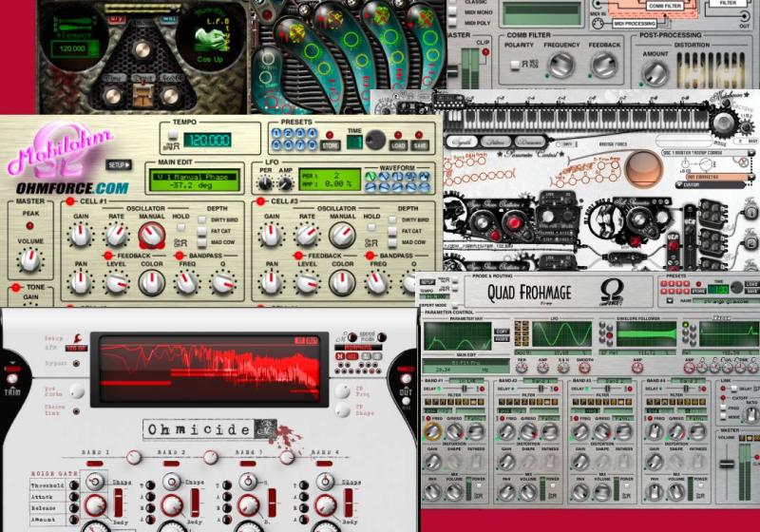The image size is (760, 532).
Task: Click the comb filter FREQUENCY knob
Action: pos(560,64)
